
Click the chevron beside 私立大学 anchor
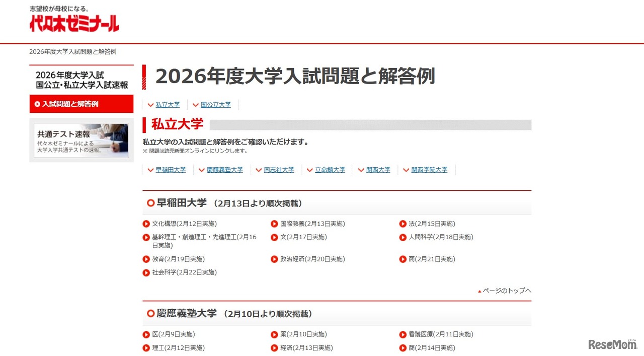[x=150, y=105]
